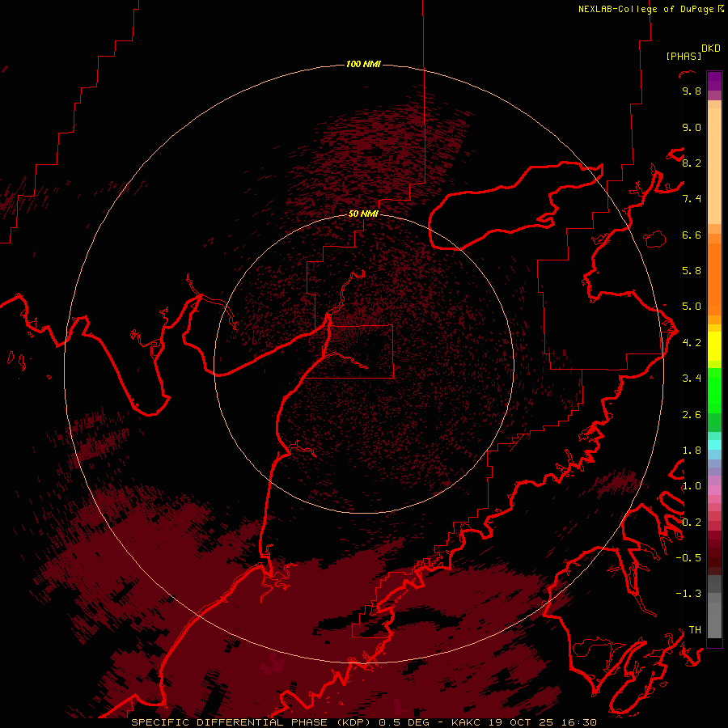Click the 0.2 scale value
The height and width of the screenshot is (728, 728).
click(x=692, y=523)
